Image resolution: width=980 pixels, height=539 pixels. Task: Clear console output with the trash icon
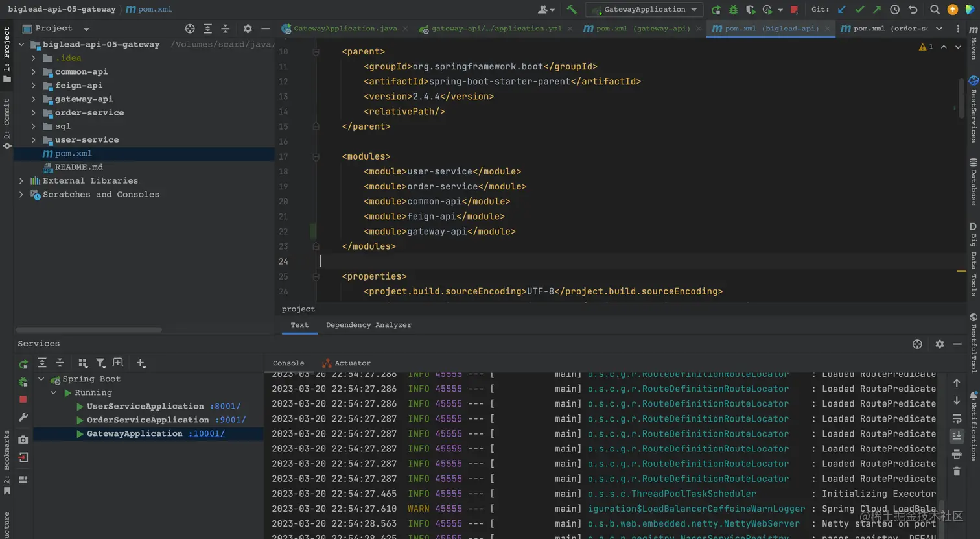pyautogui.click(x=957, y=472)
